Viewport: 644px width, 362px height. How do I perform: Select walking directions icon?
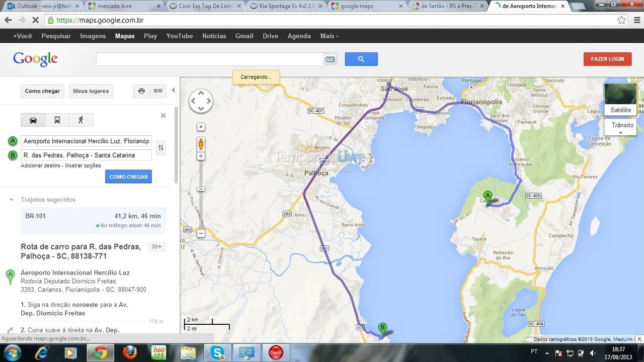coord(81,120)
